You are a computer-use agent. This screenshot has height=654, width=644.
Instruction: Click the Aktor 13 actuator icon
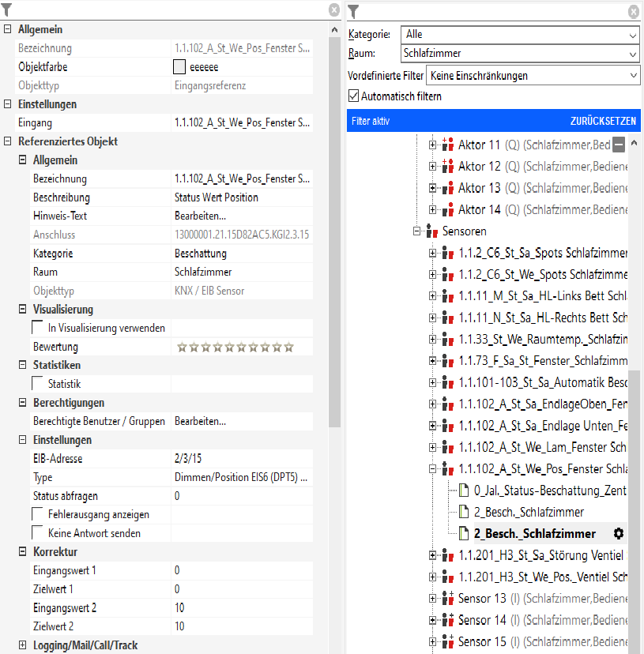[448, 188]
